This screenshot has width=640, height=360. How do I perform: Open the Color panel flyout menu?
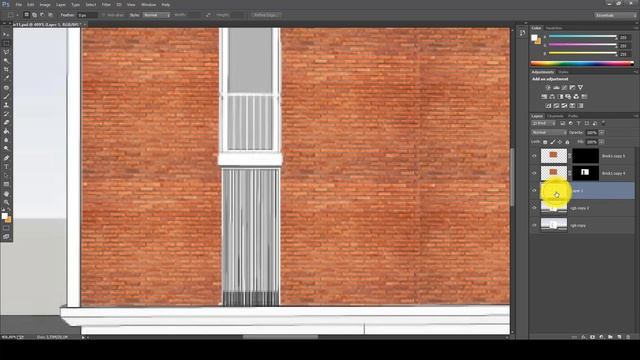(x=636, y=28)
